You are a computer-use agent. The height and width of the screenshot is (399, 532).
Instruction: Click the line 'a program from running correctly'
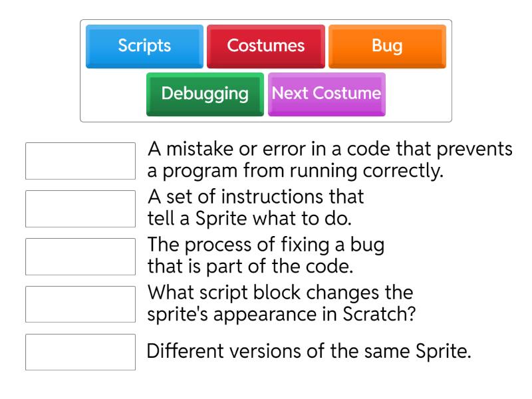[295, 171]
